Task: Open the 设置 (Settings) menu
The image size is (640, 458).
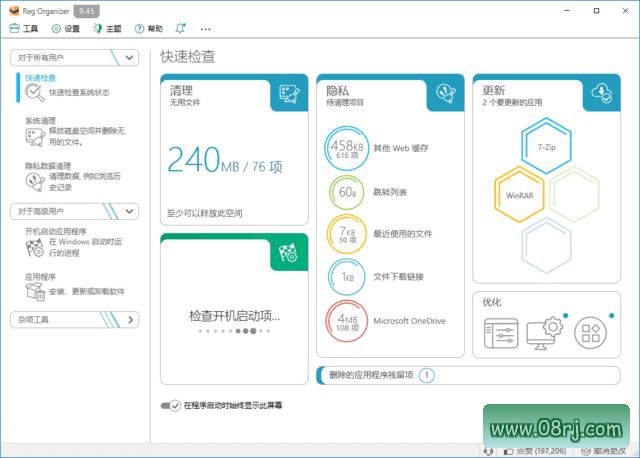Action: 65,29
